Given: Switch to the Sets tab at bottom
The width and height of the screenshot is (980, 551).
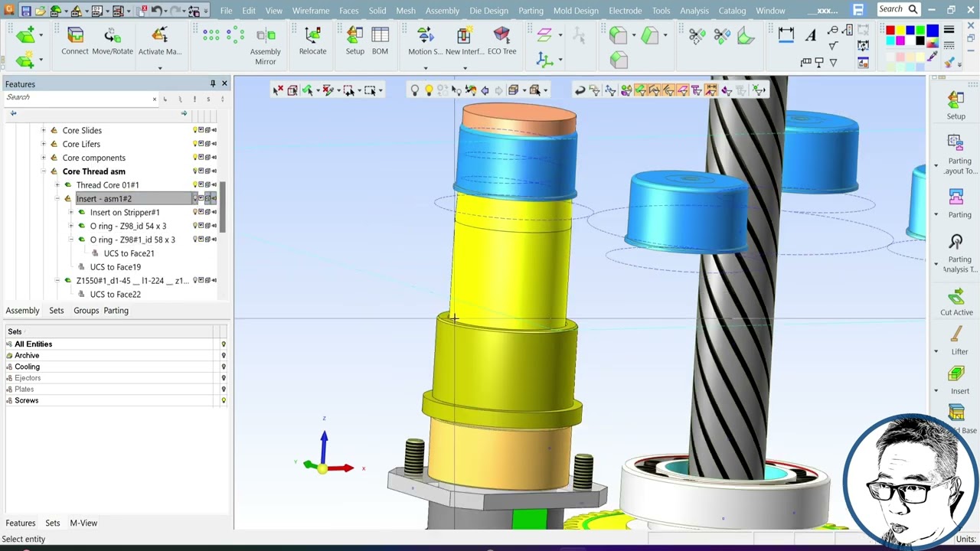Looking at the screenshot, I should [x=52, y=523].
